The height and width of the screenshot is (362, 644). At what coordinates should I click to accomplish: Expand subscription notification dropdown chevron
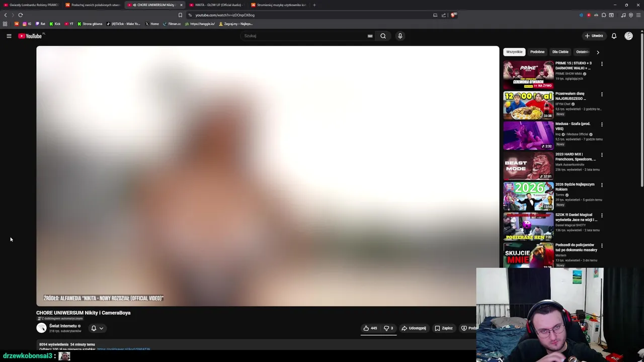point(101,328)
